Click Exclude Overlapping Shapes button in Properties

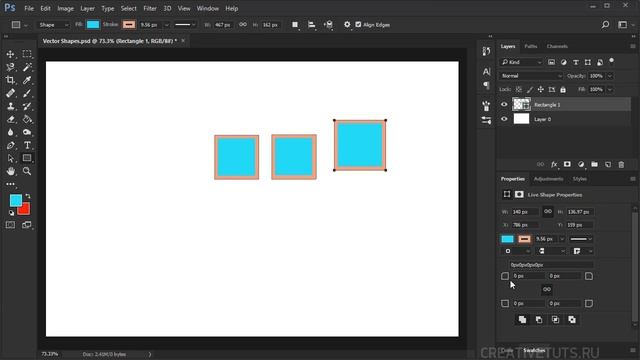572,320
